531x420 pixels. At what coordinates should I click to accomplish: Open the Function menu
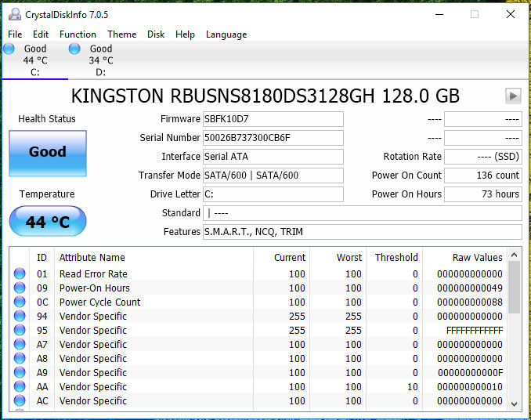coord(78,34)
